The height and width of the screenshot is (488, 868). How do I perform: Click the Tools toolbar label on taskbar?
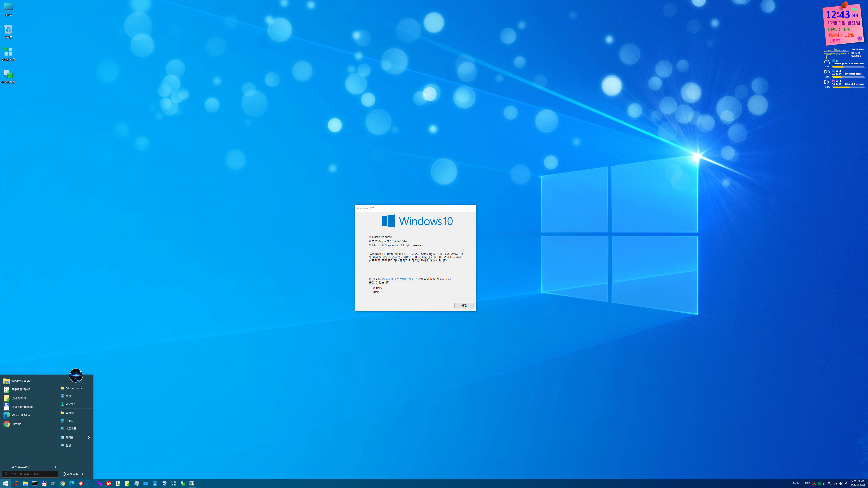coord(796,484)
